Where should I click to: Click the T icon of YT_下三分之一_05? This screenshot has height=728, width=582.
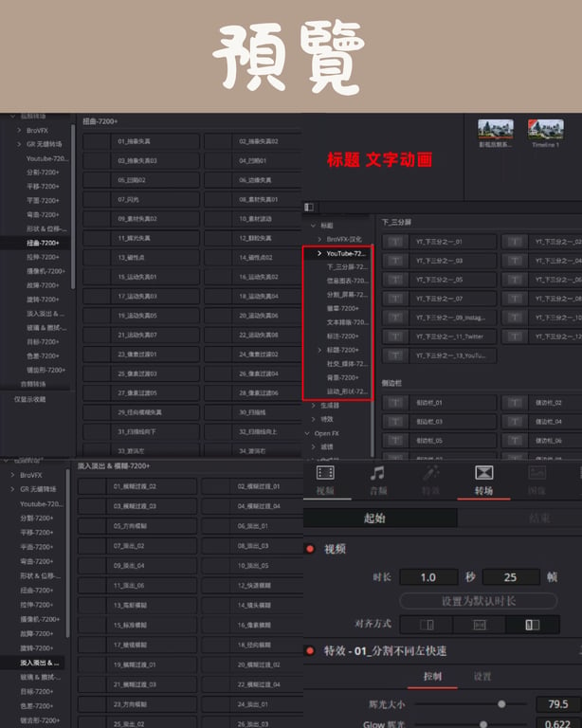click(395, 280)
